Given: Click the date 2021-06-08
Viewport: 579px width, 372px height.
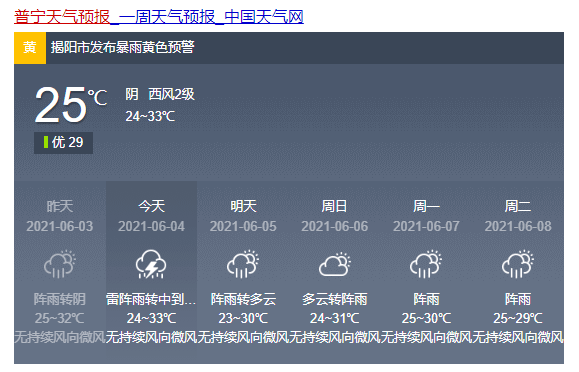Looking at the screenshot, I should pos(518,226).
